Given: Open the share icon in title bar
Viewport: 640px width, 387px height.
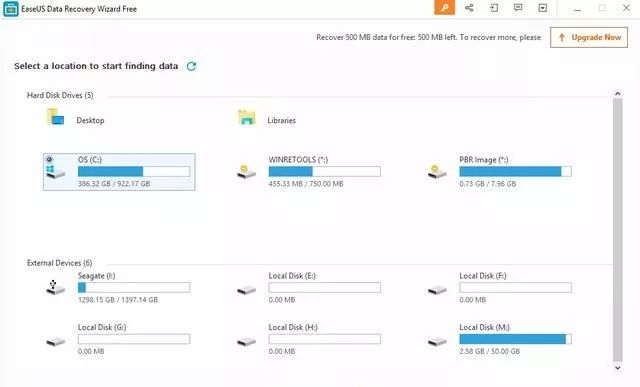Looking at the screenshot, I should 469,7.
